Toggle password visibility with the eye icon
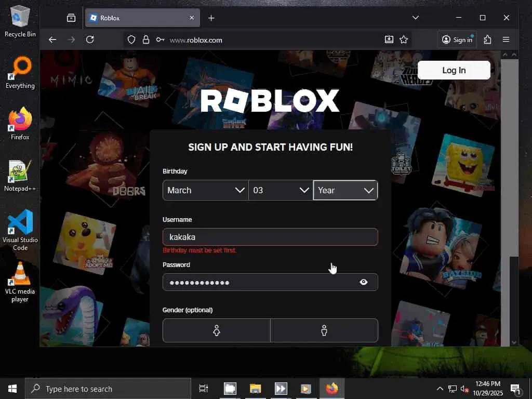This screenshot has width=532, height=399. click(363, 282)
